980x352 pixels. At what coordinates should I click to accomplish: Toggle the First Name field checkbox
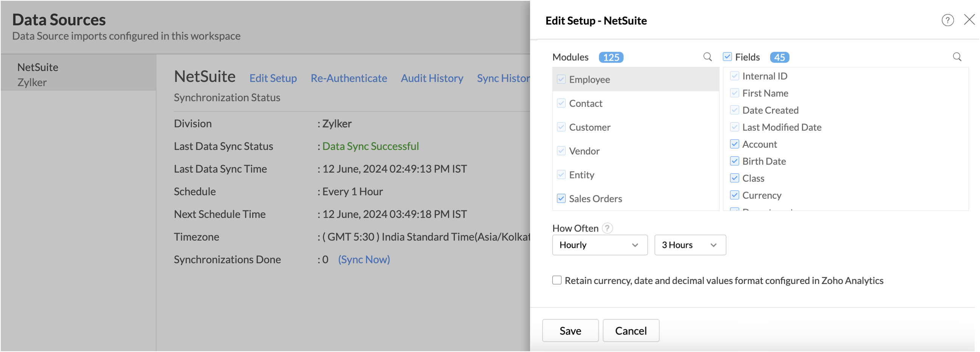coord(734,93)
